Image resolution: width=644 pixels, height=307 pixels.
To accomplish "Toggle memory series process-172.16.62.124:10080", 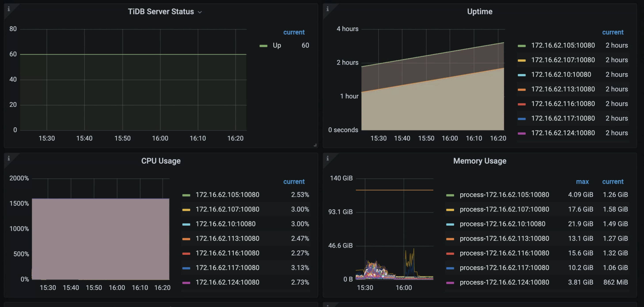I will click(504, 282).
